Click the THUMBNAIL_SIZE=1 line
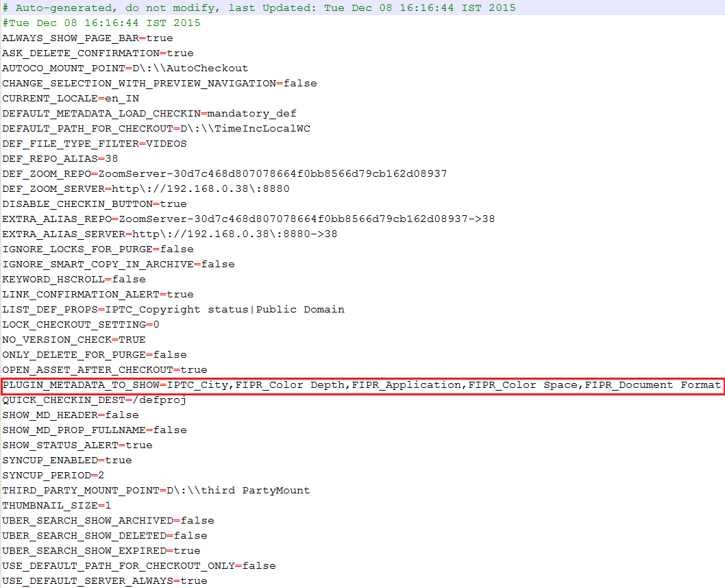The height and width of the screenshot is (588, 725). tap(56, 505)
